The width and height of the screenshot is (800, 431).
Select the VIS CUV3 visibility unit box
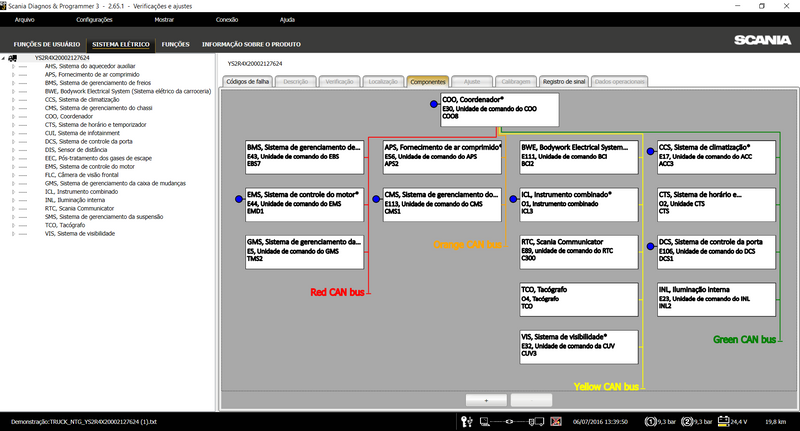(x=579, y=347)
